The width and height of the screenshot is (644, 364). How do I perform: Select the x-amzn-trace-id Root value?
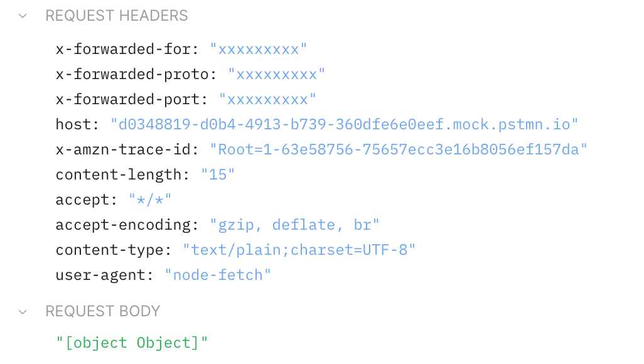pyautogui.click(x=400, y=149)
